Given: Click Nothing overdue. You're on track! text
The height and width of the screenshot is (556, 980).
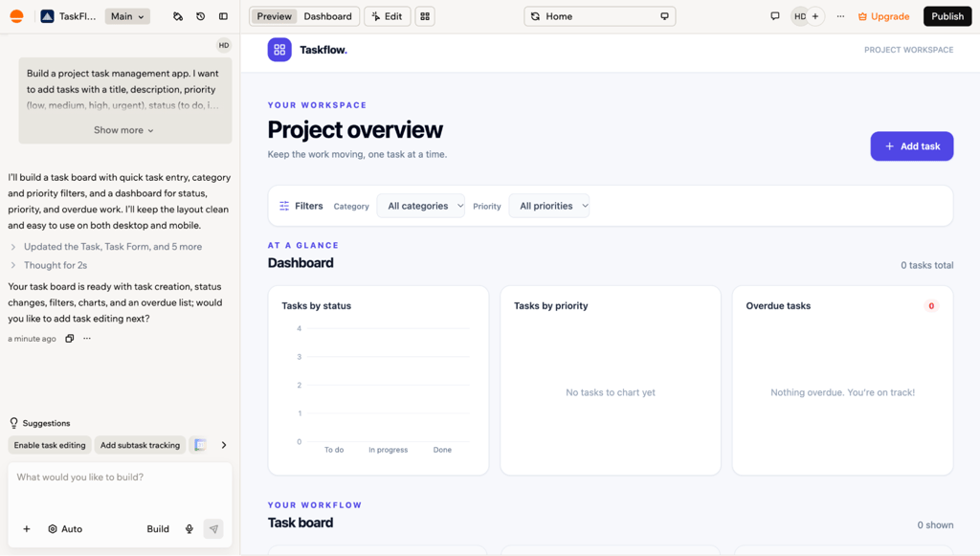Looking at the screenshot, I should point(842,392).
